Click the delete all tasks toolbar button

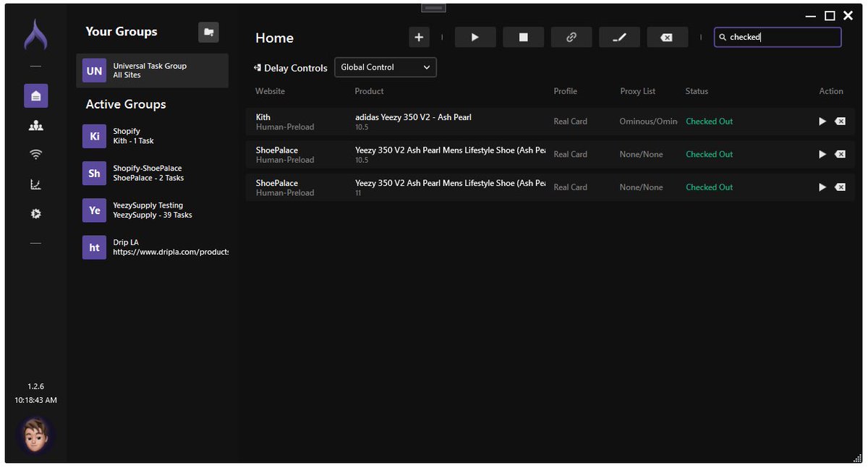(668, 38)
